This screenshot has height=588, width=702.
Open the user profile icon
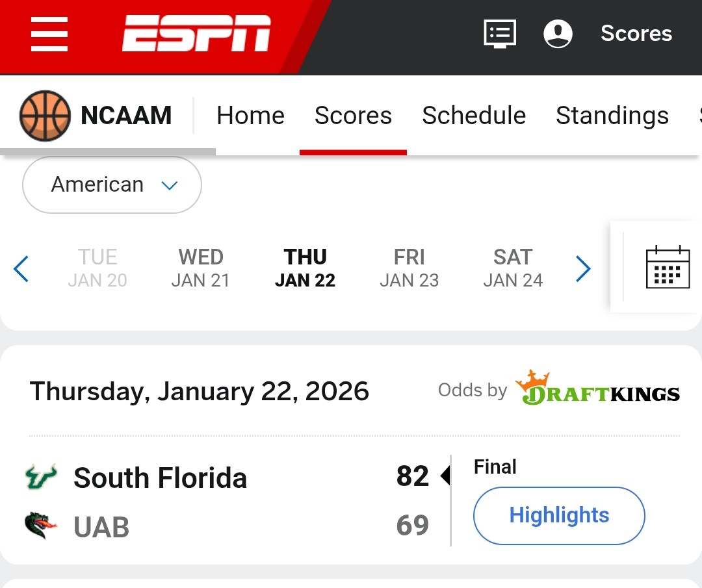point(558,34)
